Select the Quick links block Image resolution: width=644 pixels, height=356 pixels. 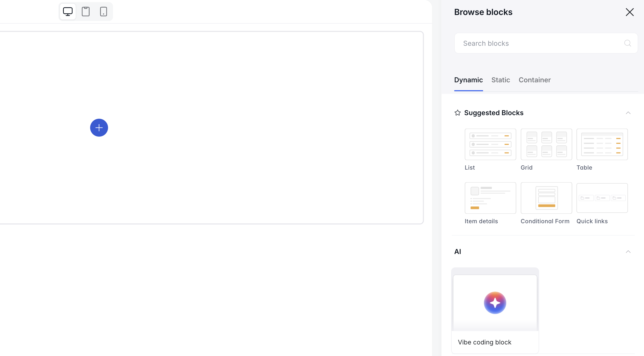click(x=602, y=198)
